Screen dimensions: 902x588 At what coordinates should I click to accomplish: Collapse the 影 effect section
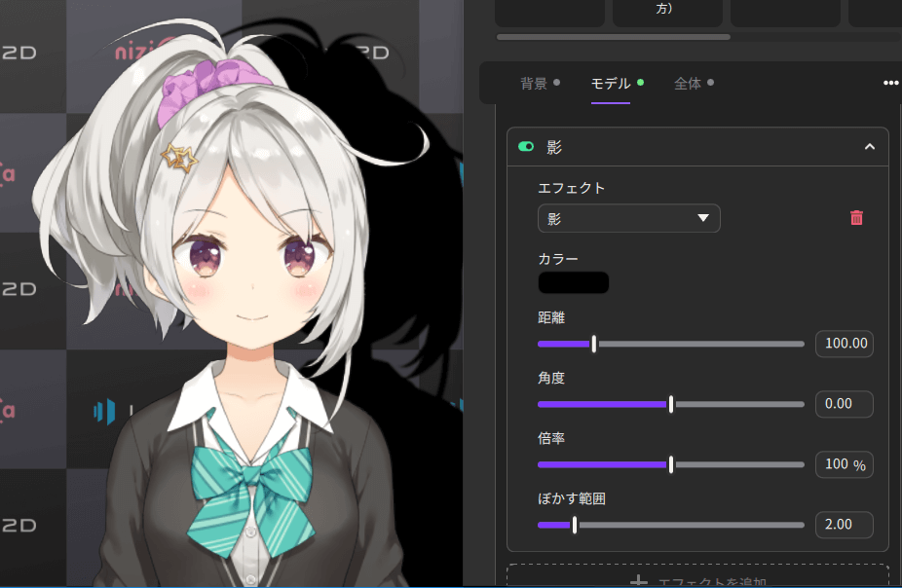pos(870,147)
